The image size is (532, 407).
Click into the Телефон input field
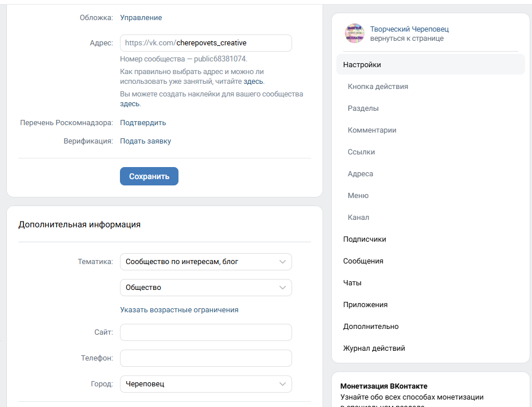205,358
